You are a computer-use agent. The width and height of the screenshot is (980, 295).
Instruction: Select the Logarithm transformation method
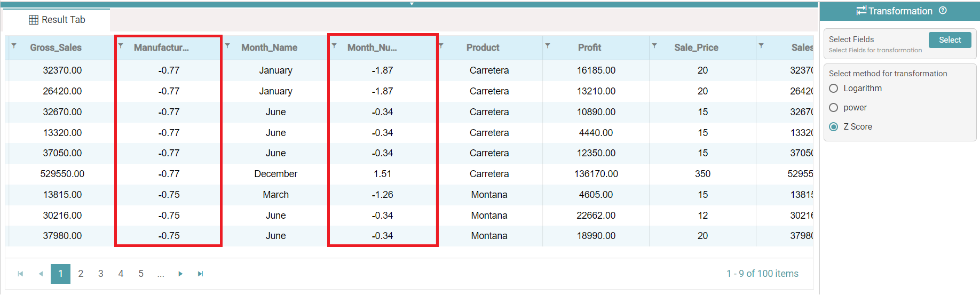click(833, 89)
